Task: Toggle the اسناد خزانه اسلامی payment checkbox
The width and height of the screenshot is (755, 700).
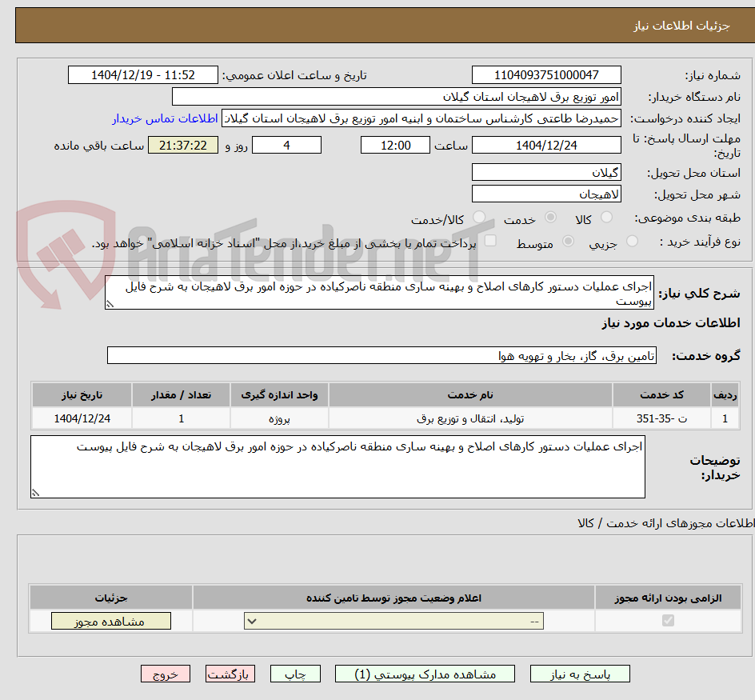Action: [490, 240]
